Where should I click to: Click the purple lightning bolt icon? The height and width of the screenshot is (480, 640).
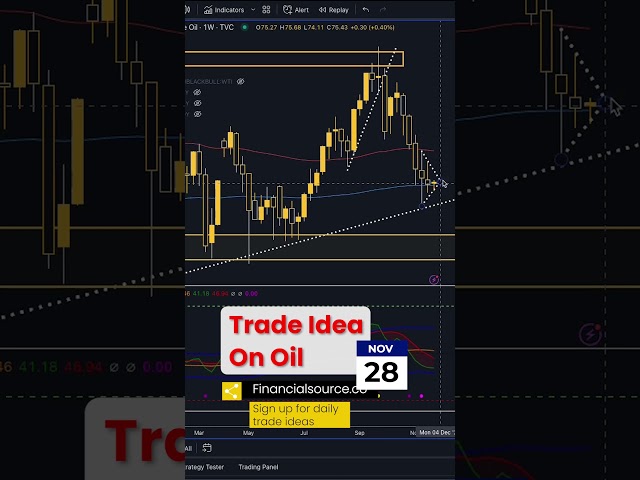point(434,280)
